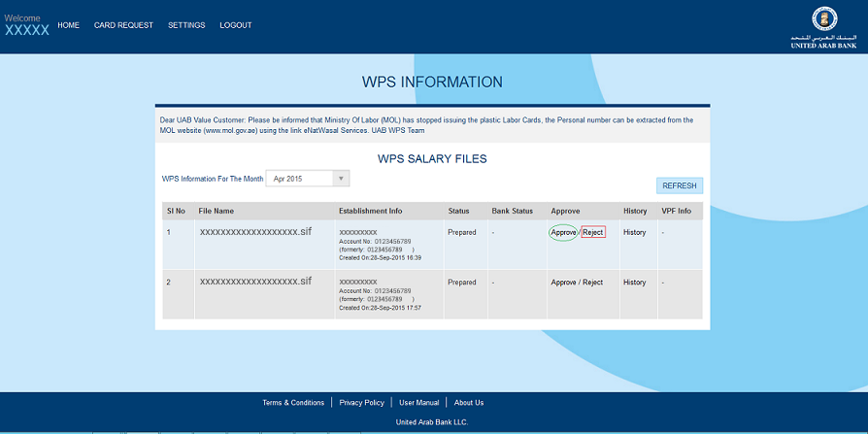Click the About Us footer link
Image resolution: width=868 pixels, height=434 pixels.
[469, 403]
